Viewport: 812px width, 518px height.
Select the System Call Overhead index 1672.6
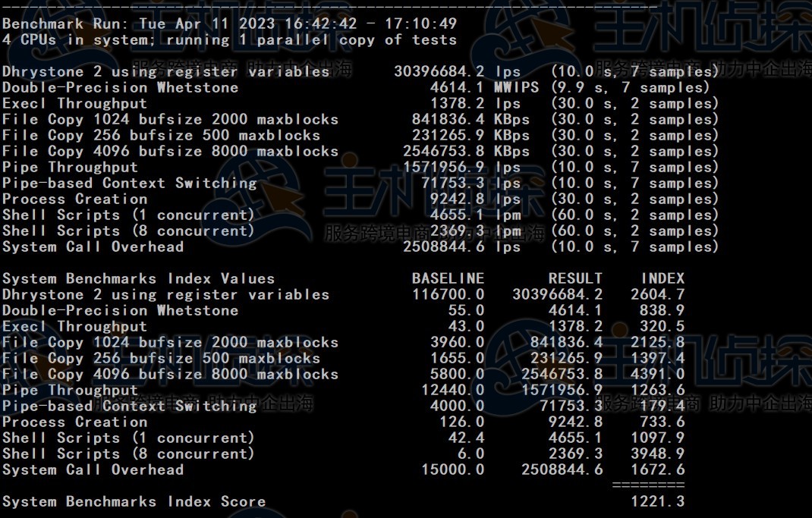point(658,470)
